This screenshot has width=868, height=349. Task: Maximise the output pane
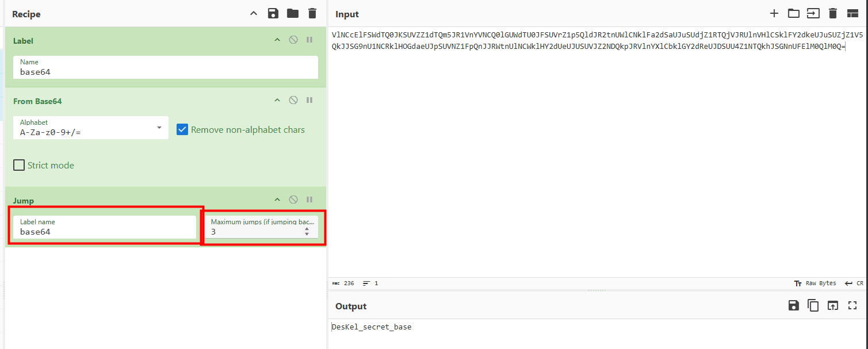point(852,306)
